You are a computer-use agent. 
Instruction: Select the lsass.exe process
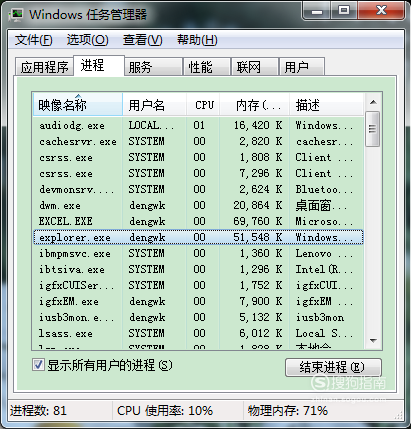click(198, 333)
